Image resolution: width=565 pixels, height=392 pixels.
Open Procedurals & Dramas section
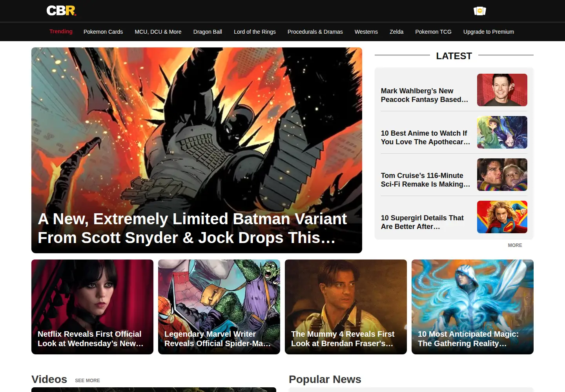click(315, 32)
